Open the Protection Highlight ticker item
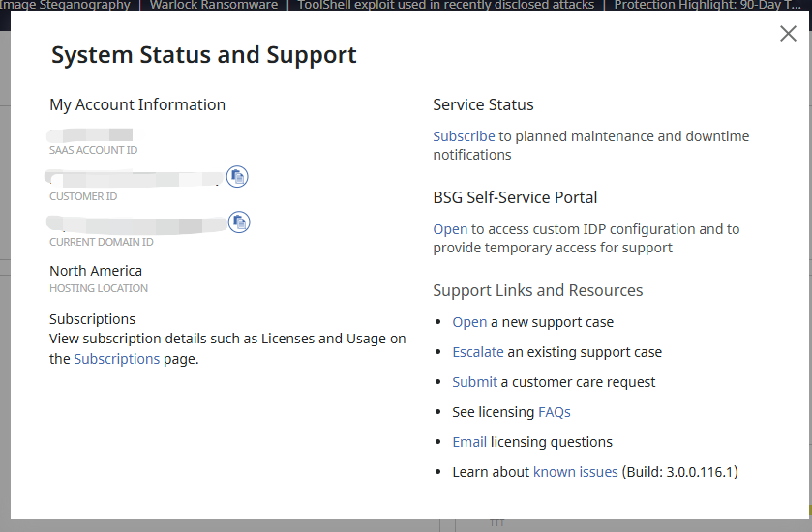Image resolution: width=812 pixels, height=532 pixels. 707,5
